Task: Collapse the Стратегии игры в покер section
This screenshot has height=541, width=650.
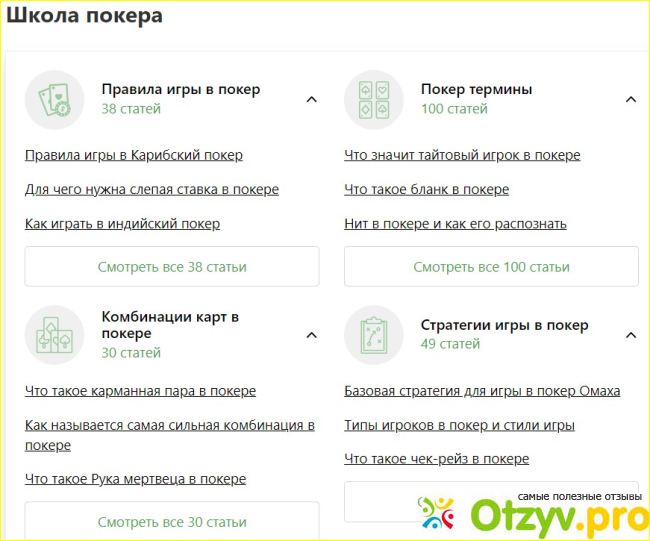Action: point(630,335)
